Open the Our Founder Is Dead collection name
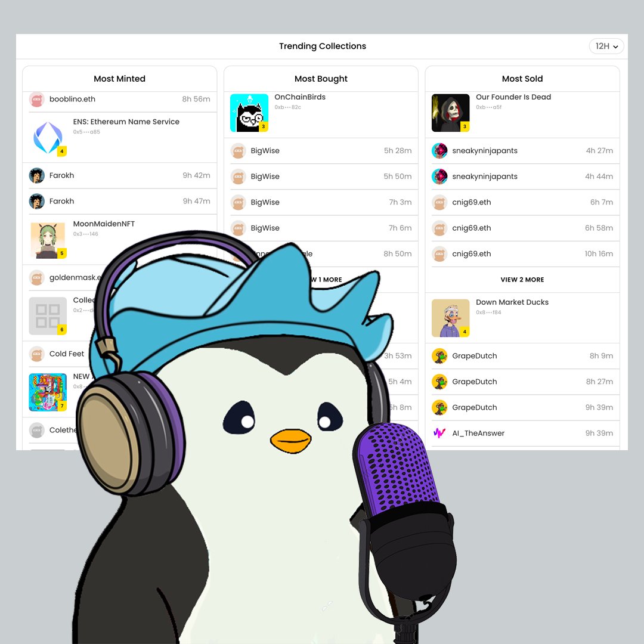This screenshot has height=644, width=644. (x=513, y=97)
